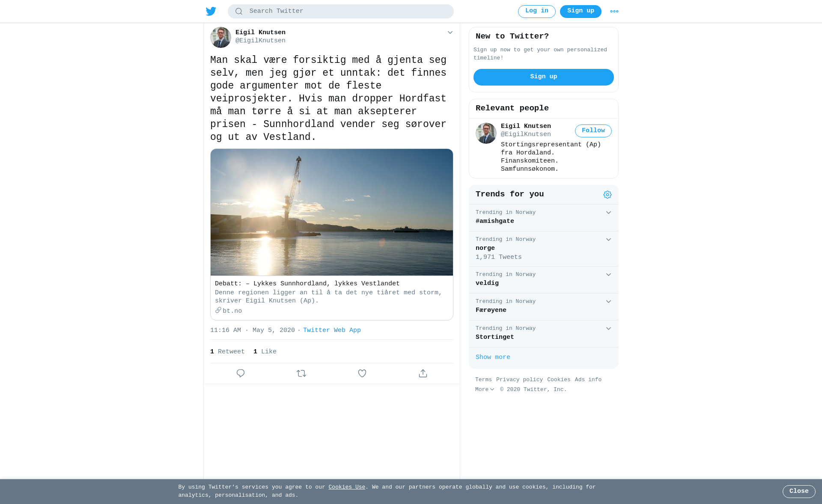Open Trends settings gear icon
This screenshot has width=822, height=504.
(x=608, y=195)
